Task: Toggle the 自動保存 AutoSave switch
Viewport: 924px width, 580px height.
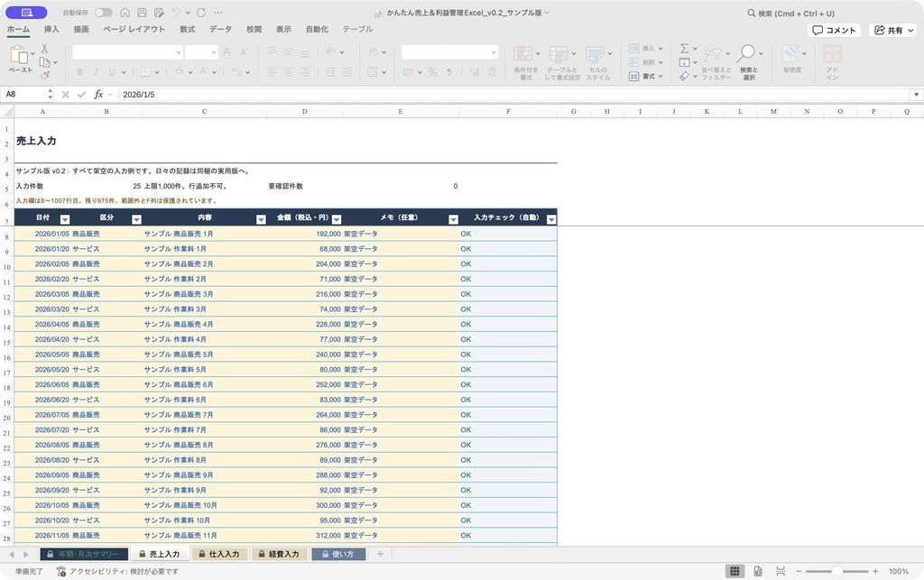Action: [x=103, y=13]
